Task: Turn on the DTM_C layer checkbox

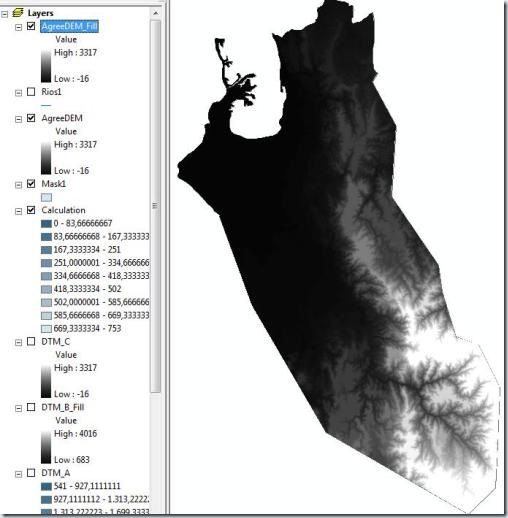Action: click(x=31, y=341)
